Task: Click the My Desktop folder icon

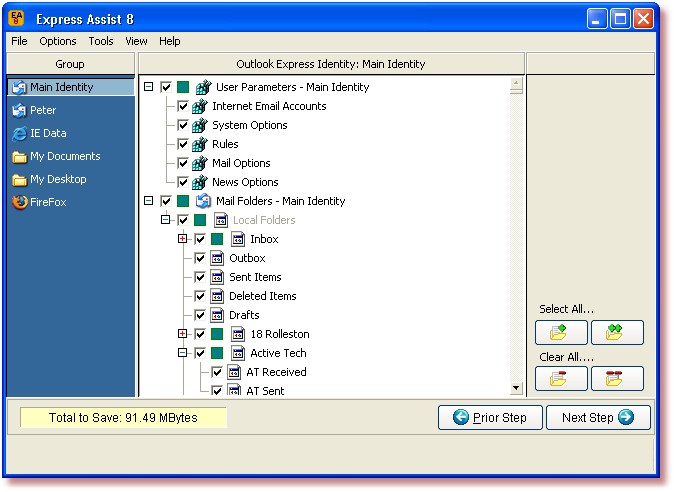Action: (19, 180)
